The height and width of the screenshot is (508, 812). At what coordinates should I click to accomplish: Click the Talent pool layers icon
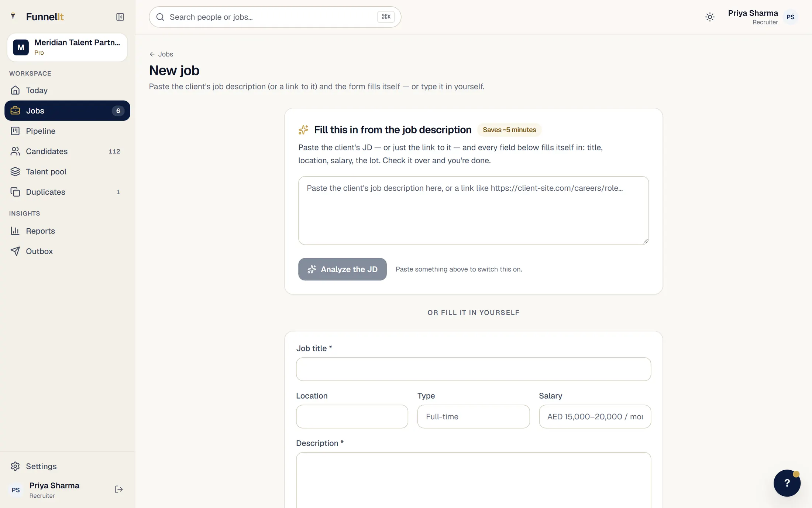tap(15, 171)
